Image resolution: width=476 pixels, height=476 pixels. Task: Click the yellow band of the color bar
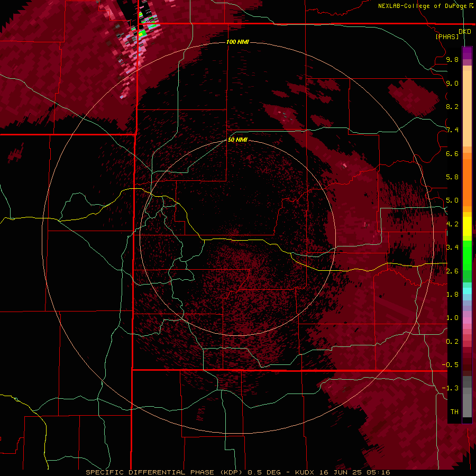467,226
